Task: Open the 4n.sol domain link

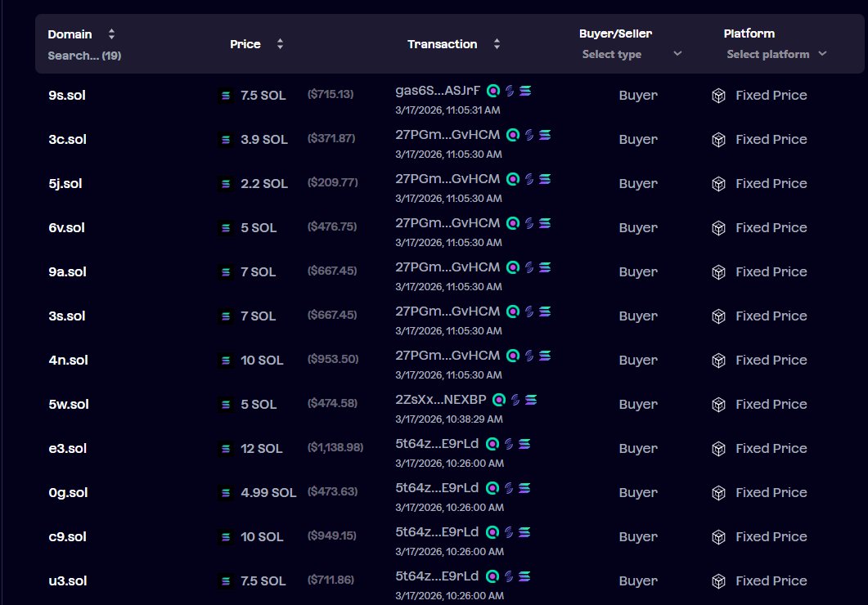Action: pyautogui.click(x=68, y=360)
